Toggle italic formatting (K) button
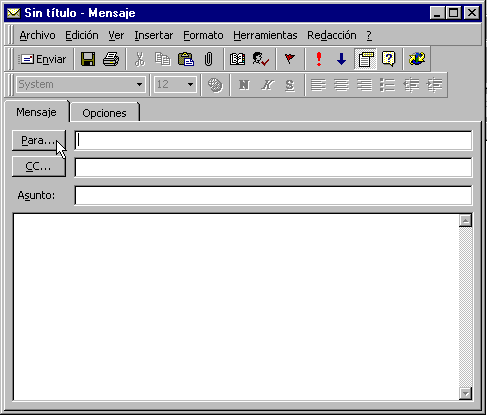This screenshot has width=487, height=415. [267, 85]
